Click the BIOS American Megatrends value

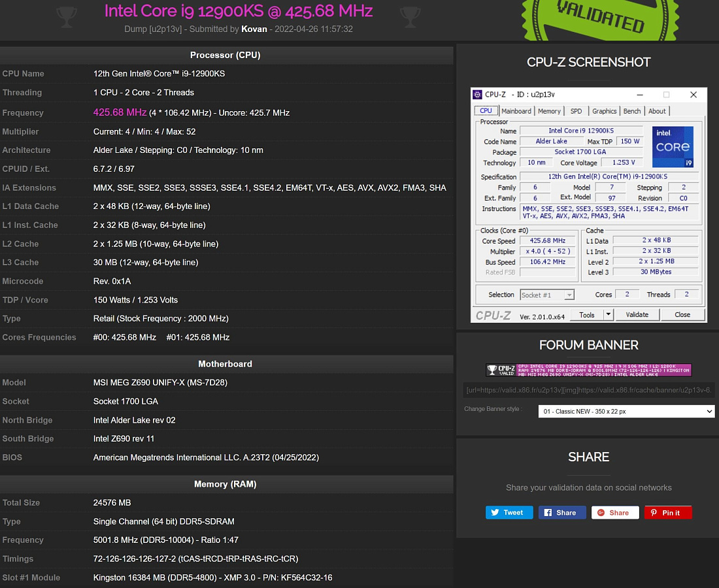[206, 457]
